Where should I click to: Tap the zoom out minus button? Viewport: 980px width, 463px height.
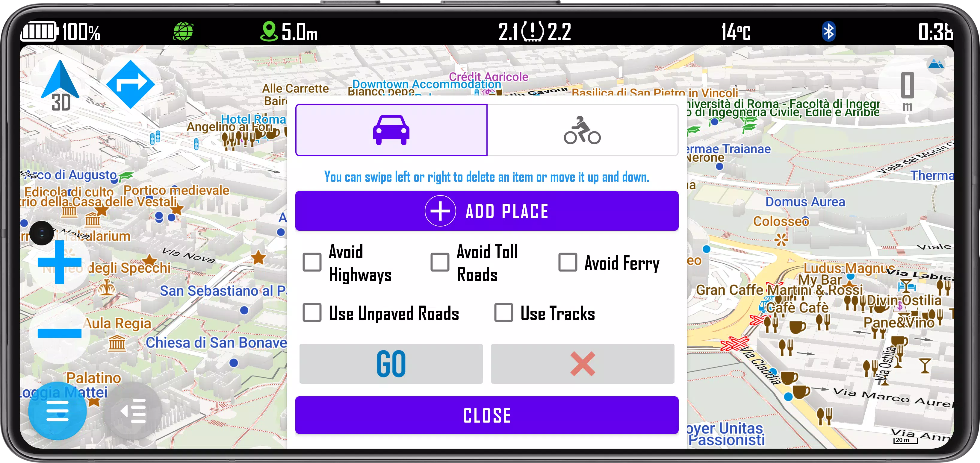[x=57, y=334]
